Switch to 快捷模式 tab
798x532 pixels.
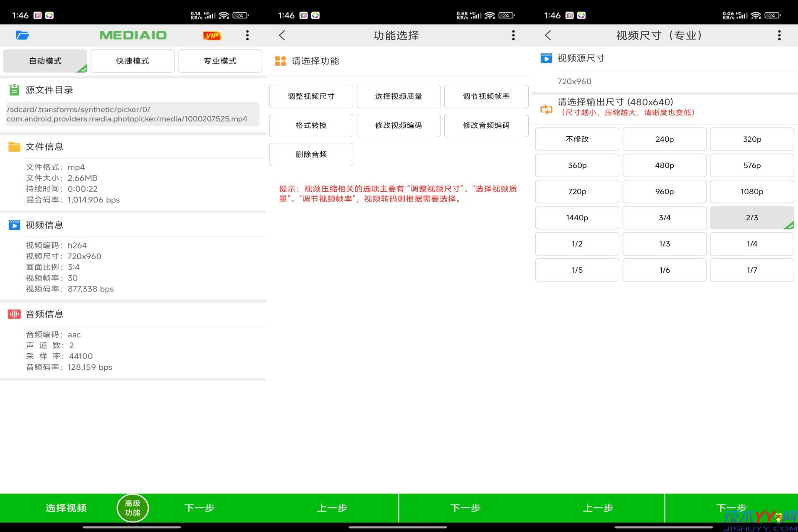[x=132, y=61]
